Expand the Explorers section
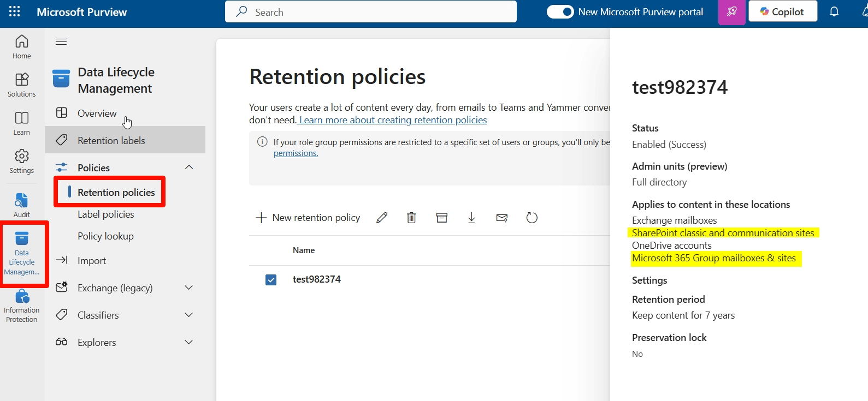The height and width of the screenshot is (401, 868). (x=189, y=342)
